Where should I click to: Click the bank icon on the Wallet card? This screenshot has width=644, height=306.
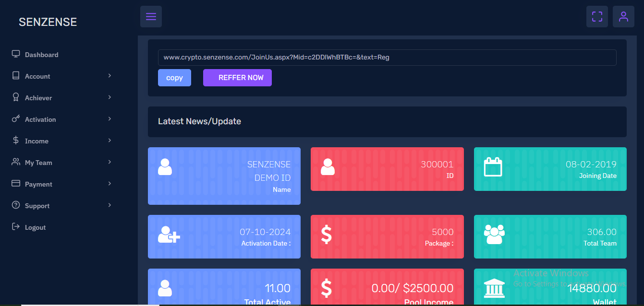tap(494, 288)
